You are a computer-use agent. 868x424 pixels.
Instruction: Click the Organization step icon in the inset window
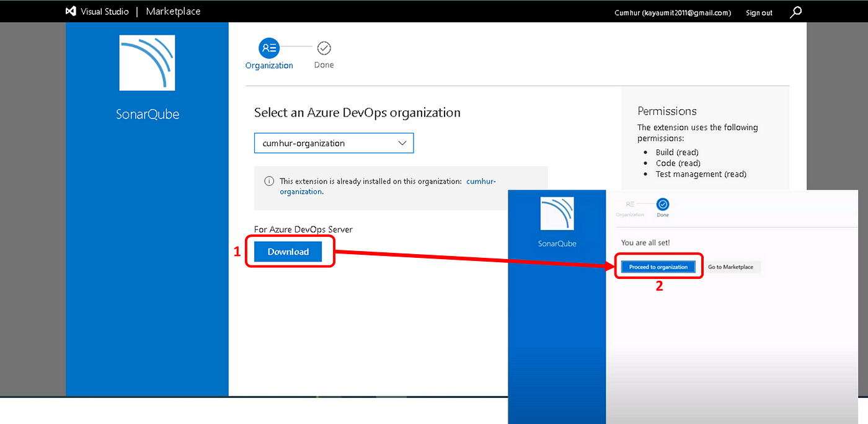pyautogui.click(x=630, y=203)
